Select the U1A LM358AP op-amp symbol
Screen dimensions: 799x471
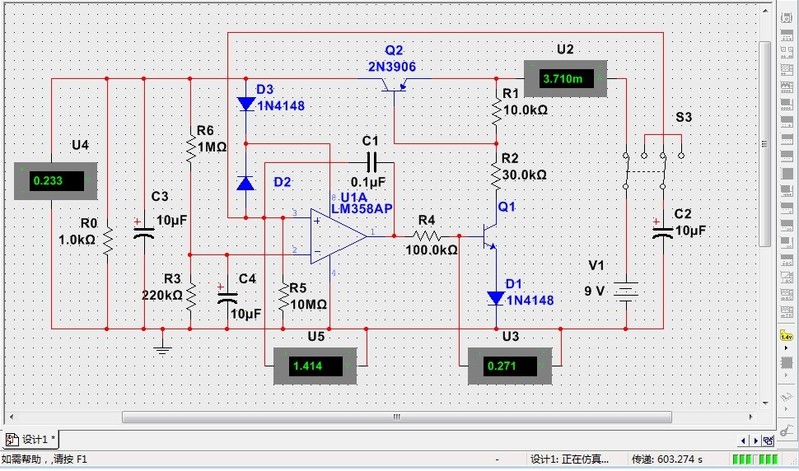[336, 235]
